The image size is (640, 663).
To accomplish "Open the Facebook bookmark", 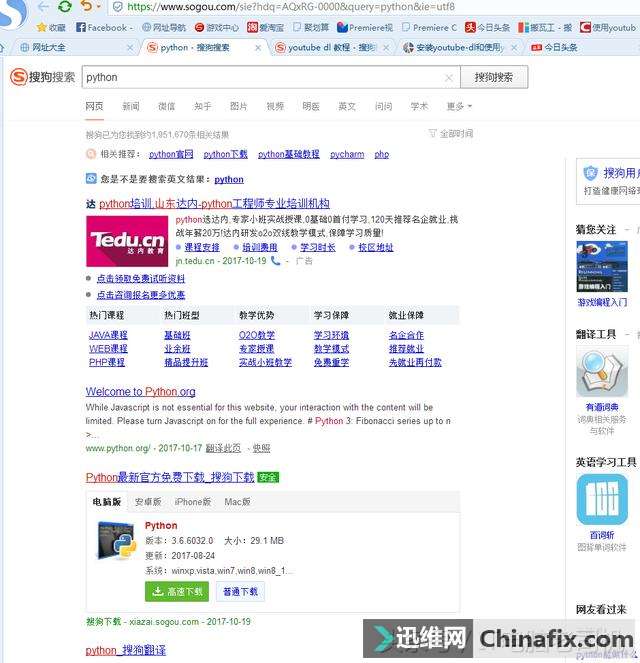I will click(102, 27).
